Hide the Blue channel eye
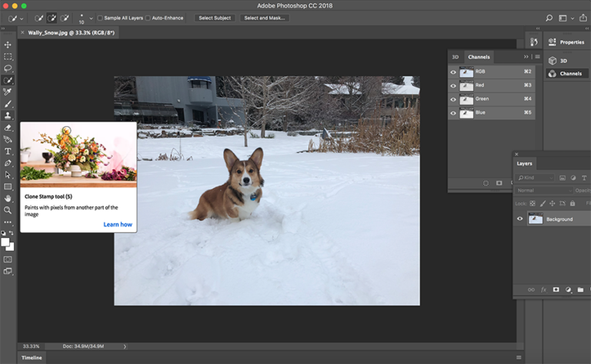This screenshot has width=591, height=364. pos(453,113)
